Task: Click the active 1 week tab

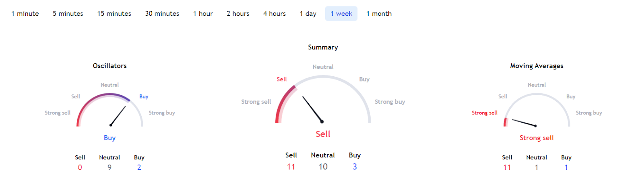Action: click(341, 14)
